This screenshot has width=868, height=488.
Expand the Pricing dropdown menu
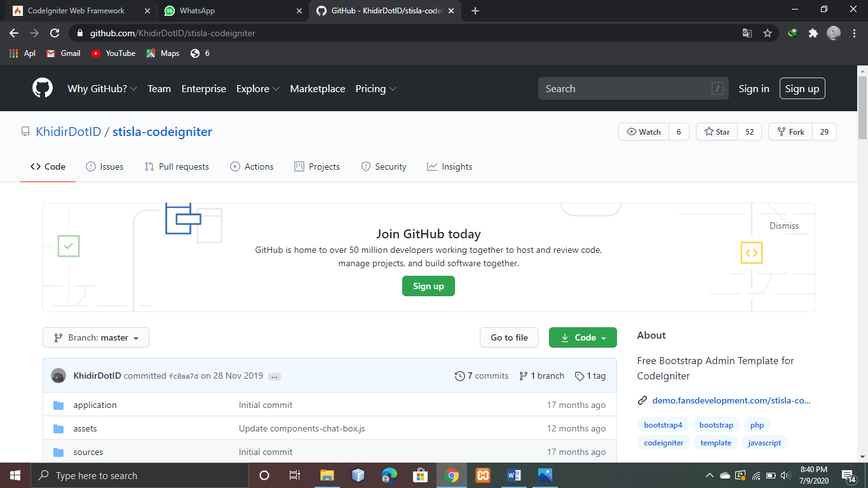(x=376, y=89)
